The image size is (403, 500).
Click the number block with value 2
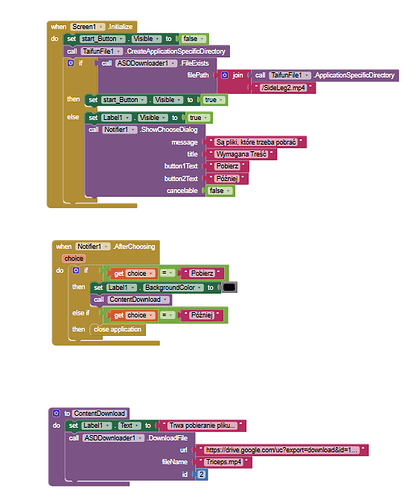tap(201, 474)
